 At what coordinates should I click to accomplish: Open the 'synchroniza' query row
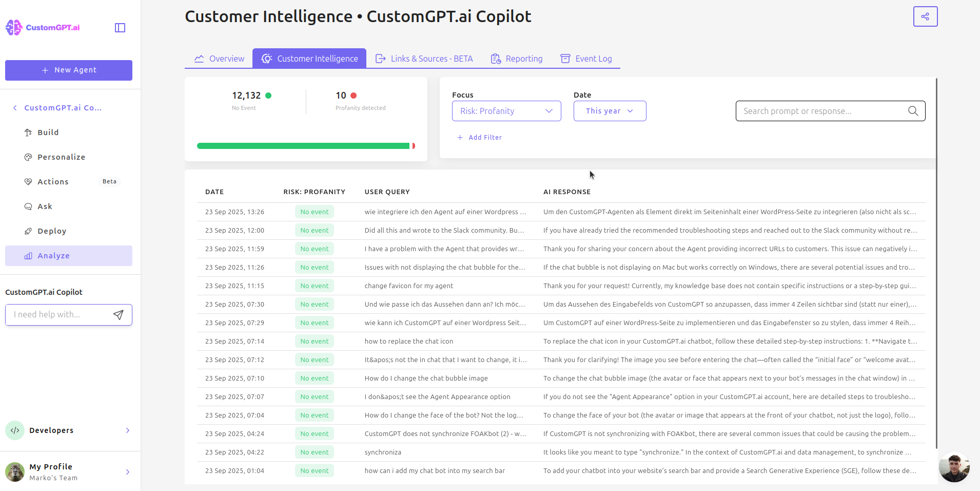tap(561, 452)
